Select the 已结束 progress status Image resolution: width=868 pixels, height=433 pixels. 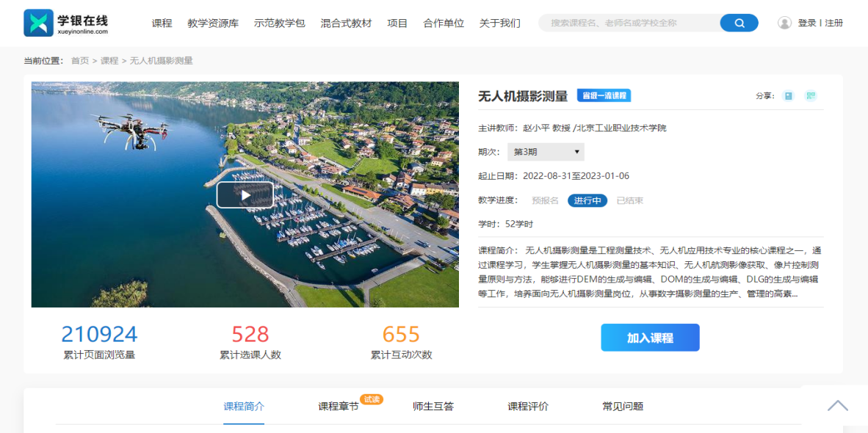click(x=630, y=200)
